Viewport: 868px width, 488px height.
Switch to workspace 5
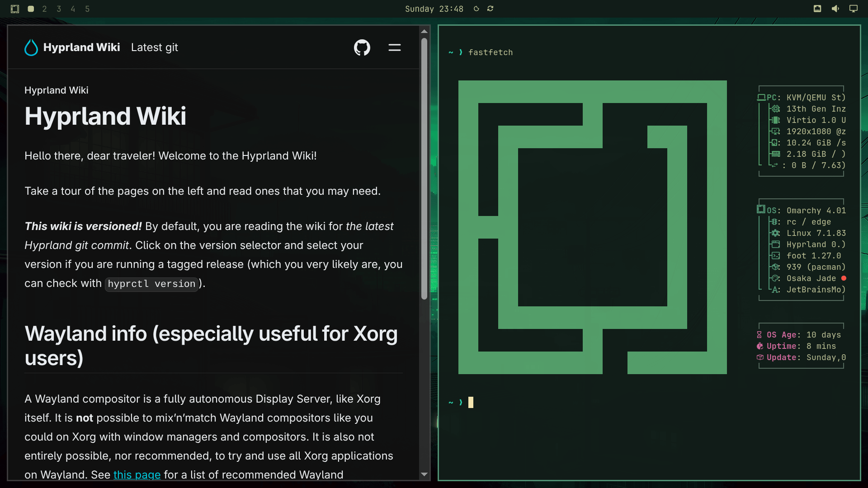point(87,9)
